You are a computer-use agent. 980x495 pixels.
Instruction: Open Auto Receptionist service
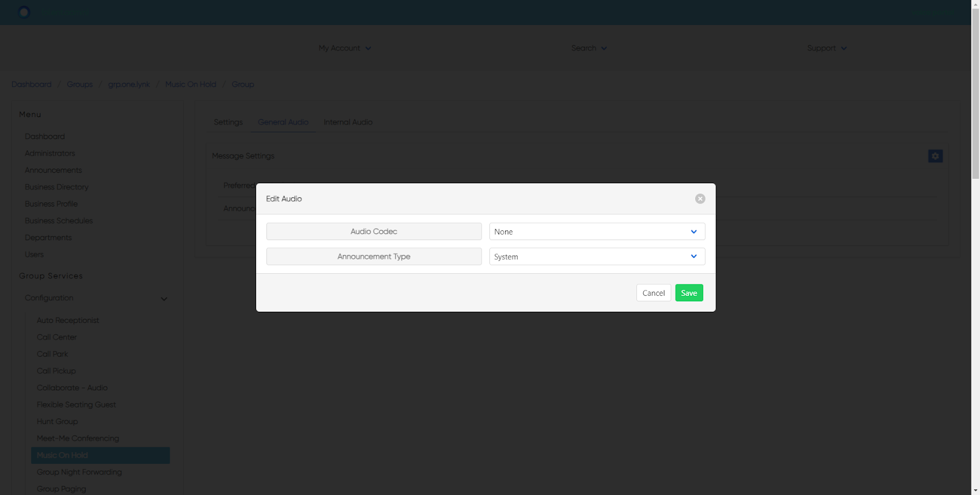pos(67,320)
